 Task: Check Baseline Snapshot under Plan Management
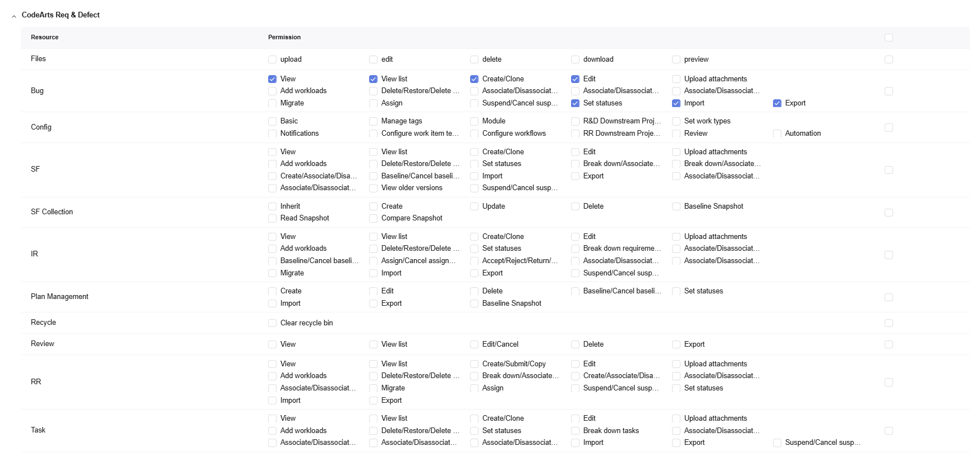(x=474, y=303)
